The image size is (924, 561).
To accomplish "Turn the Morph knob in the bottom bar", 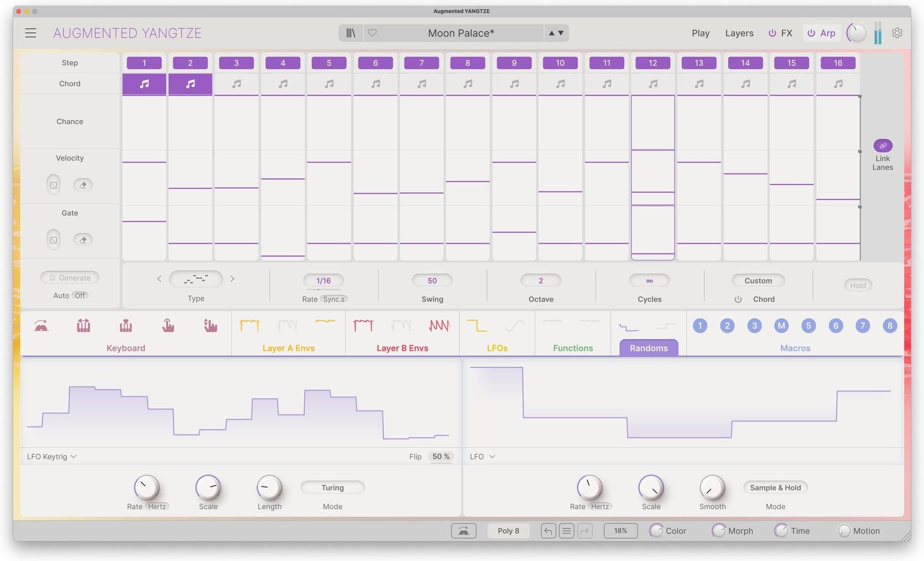I will click(x=719, y=530).
